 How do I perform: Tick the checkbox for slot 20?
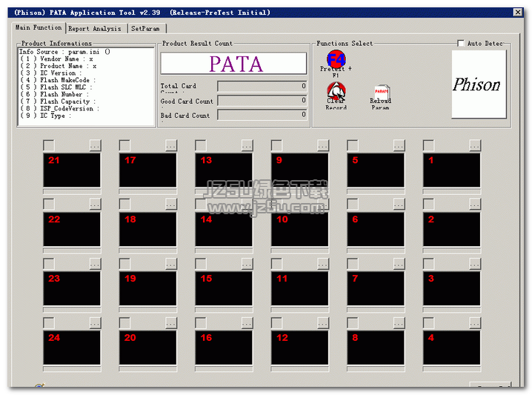coord(125,323)
